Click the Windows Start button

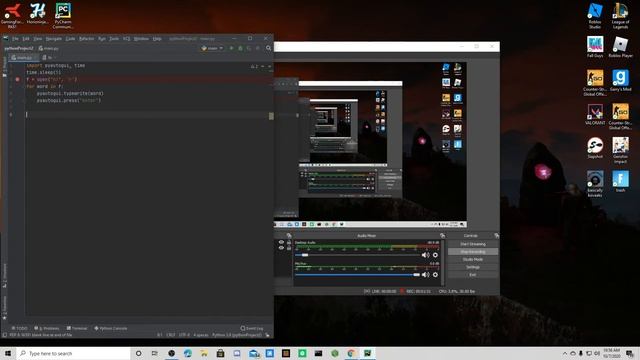pos(8,353)
